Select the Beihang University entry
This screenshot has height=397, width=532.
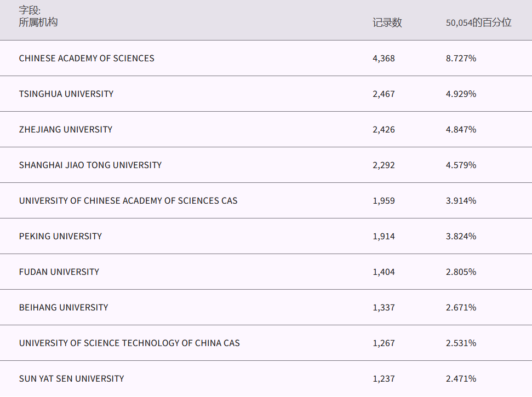point(64,308)
